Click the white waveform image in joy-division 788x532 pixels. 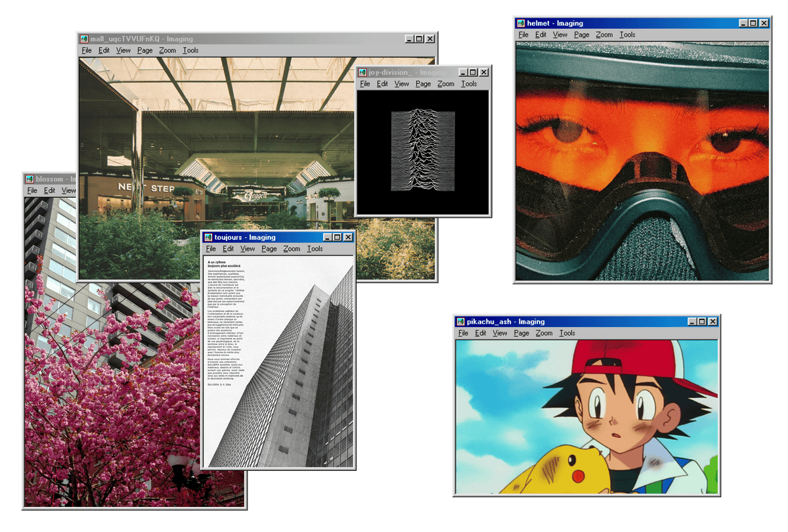(423, 150)
